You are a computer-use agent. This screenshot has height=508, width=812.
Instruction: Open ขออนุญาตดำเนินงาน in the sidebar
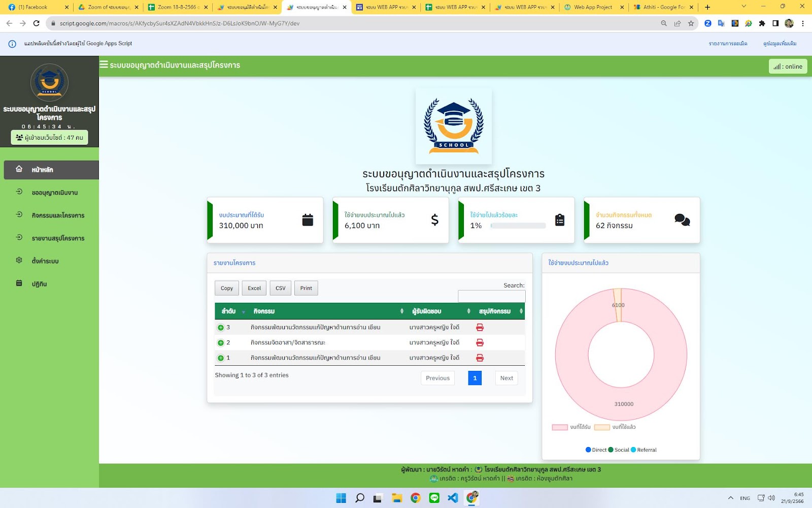tap(55, 193)
